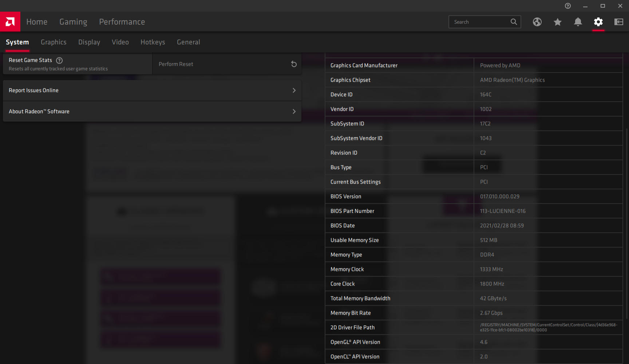Select BIOS Date value 2021/02/28 08:59
Screen dimensions: 629x364
click(502, 226)
